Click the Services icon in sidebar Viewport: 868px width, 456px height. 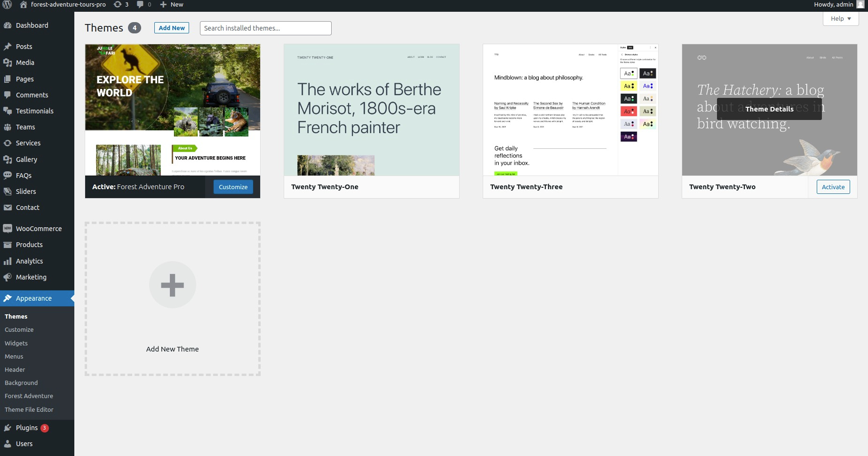(8, 143)
